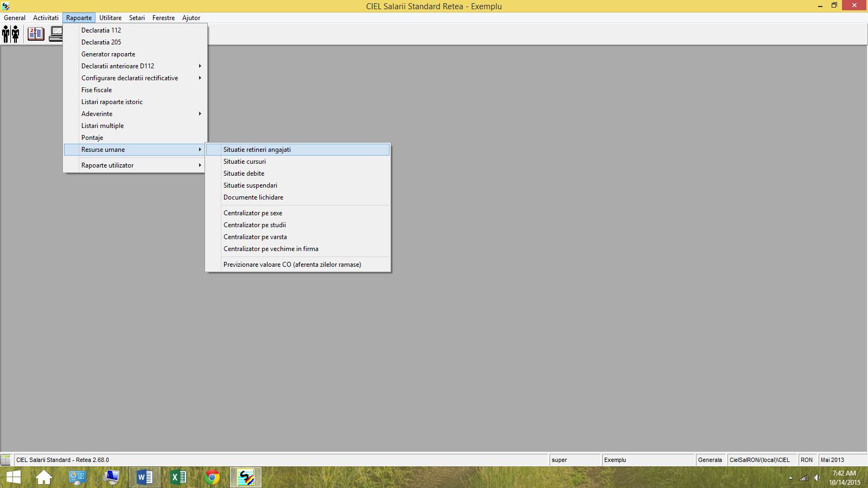Image resolution: width=868 pixels, height=488 pixels.
Task: Open Control Panel icon on taskbar
Action: (x=78, y=477)
